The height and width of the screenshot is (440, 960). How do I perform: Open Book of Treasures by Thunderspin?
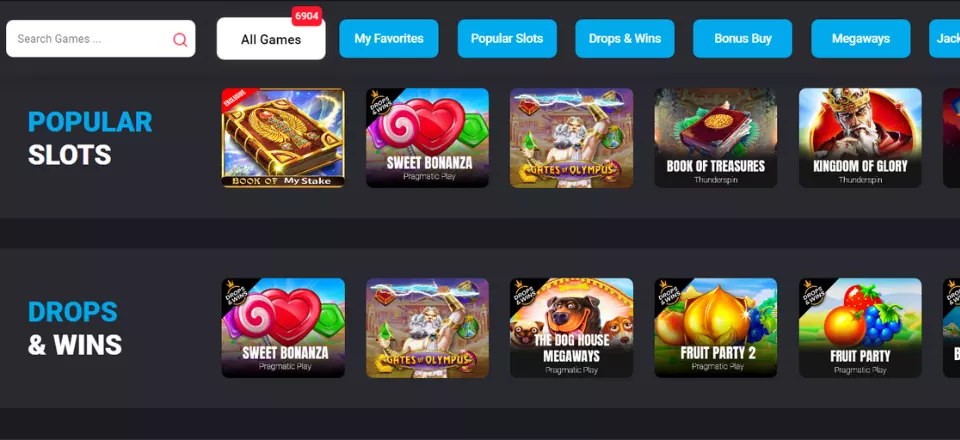(x=716, y=138)
